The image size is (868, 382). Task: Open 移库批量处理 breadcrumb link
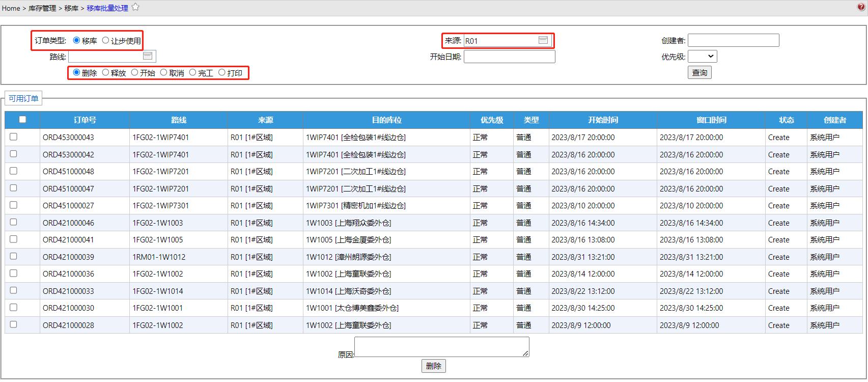(107, 8)
